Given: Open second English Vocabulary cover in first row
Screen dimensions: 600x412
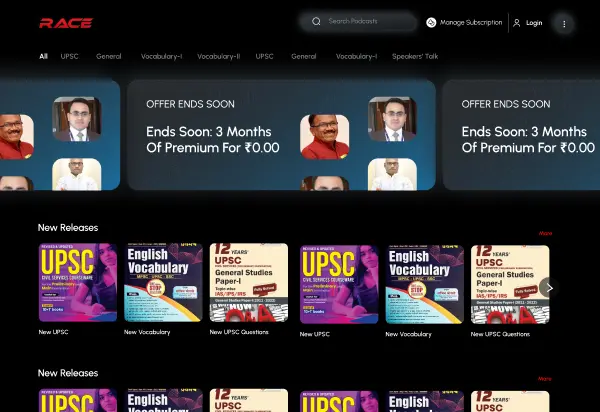Looking at the screenshot, I should click(425, 284).
